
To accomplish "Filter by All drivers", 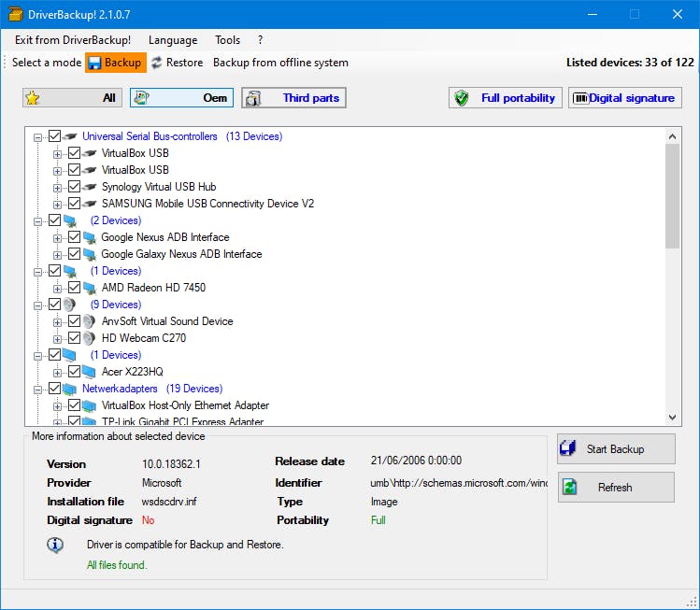I will tap(72, 98).
